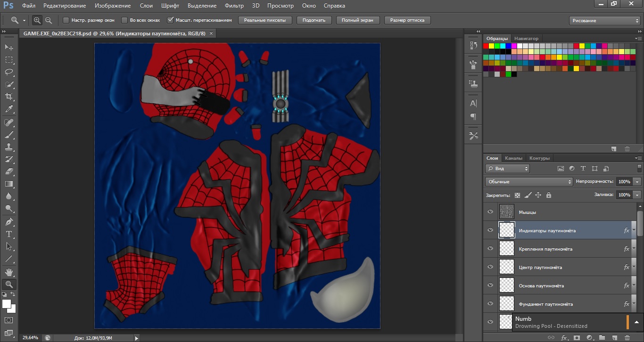The image size is (644, 342).
Task: Select the Path Selection tool
Action: coord(9,246)
